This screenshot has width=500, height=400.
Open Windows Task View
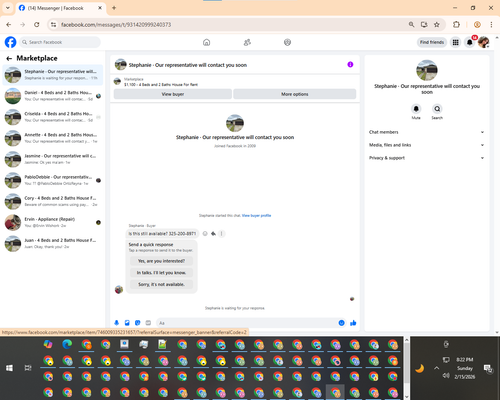(x=28, y=368)
